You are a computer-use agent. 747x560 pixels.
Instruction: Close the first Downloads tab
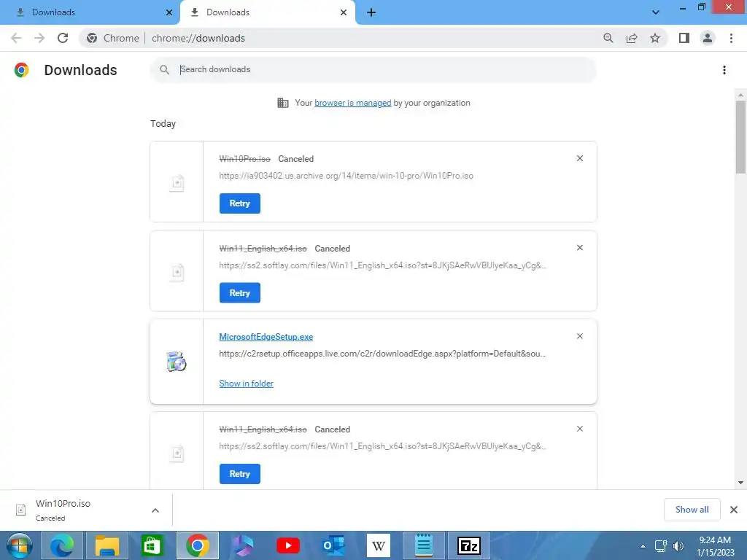click(169, 12)
